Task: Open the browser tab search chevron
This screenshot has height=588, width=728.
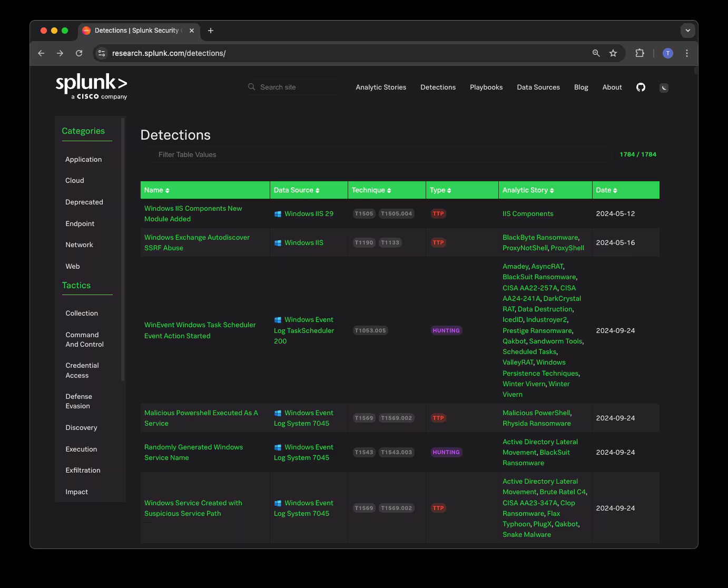Action: [688, 30]
